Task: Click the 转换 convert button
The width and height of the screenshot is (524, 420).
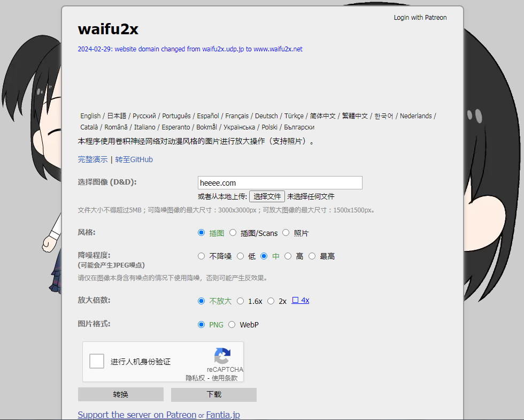Action: point(121,394)
